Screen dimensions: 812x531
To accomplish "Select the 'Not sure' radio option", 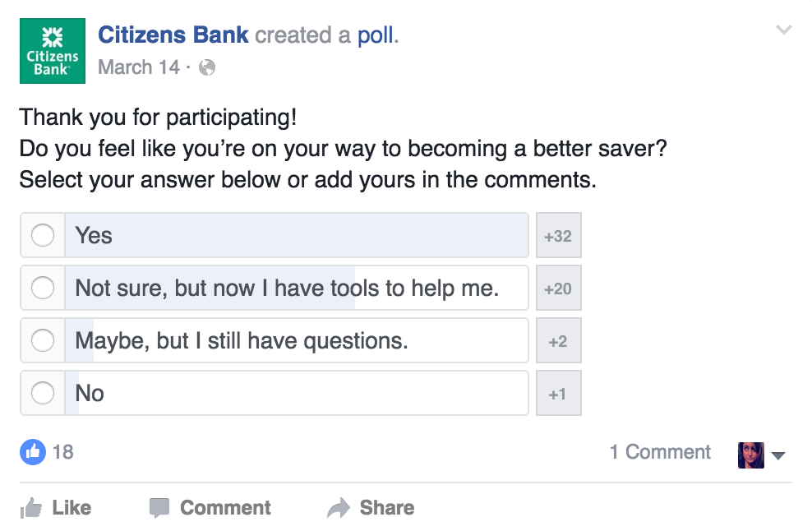I will click(x=43, y=288).
